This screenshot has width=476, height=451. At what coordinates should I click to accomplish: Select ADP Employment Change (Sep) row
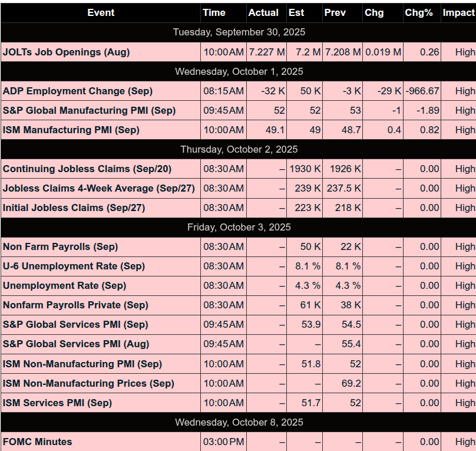[78, 91]
